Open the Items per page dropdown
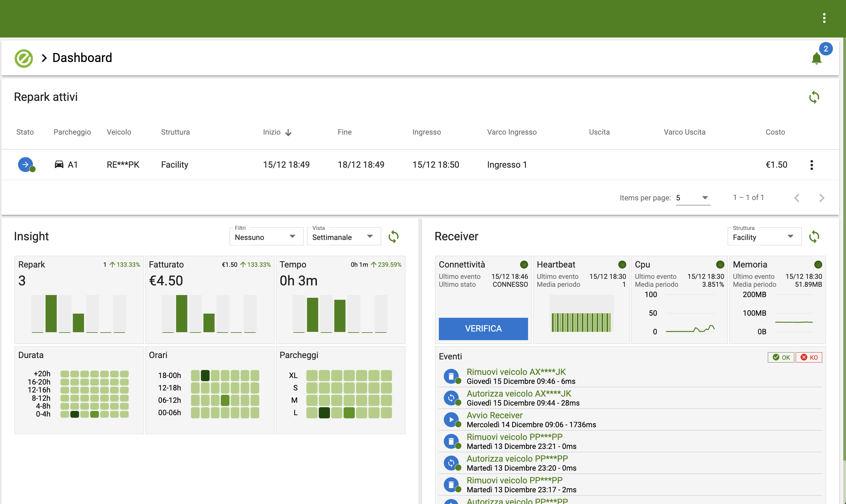The image size is (846, 504). click(x=693, y=198)
